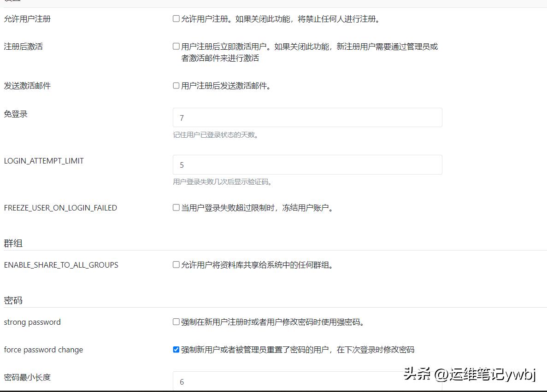Click the force password change label
547x392 pixels.
pos(43,350)
